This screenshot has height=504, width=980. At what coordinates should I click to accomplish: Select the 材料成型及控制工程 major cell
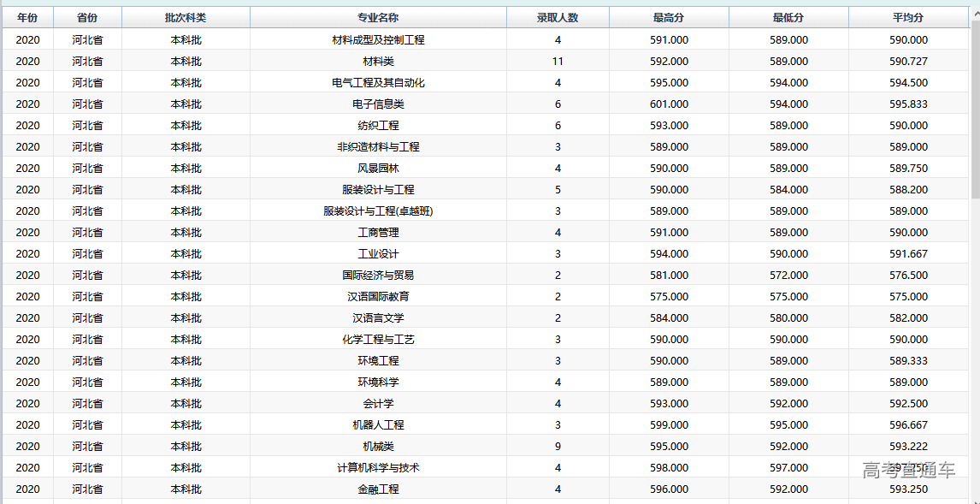pos(378,40)
